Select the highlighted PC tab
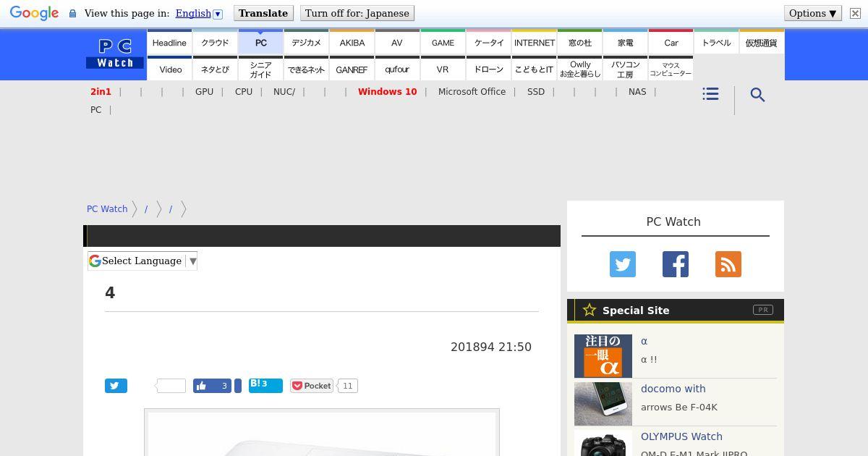868x456 pixels. tap(261, 43)
